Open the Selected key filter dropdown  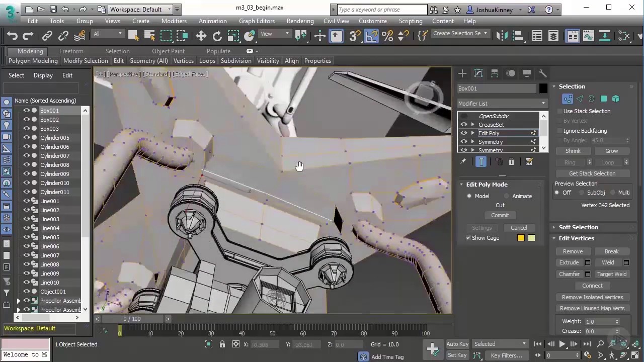click(500, 344)
